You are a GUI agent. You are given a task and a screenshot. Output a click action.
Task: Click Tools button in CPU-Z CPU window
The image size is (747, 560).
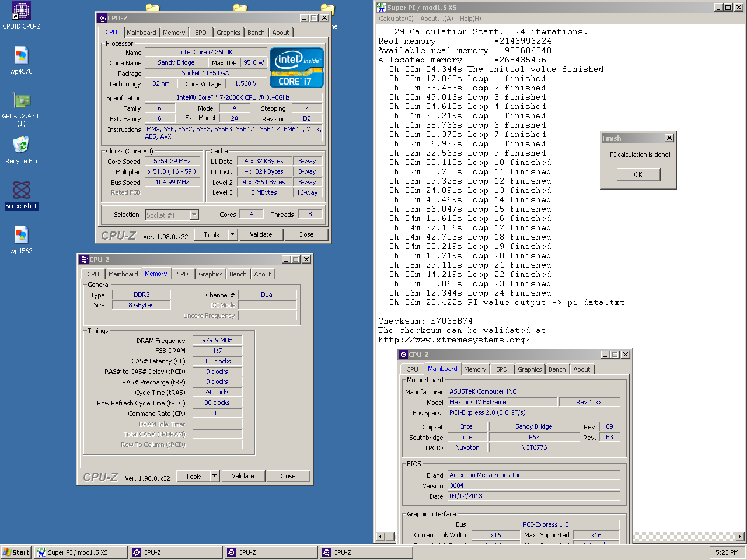(212, 235)
